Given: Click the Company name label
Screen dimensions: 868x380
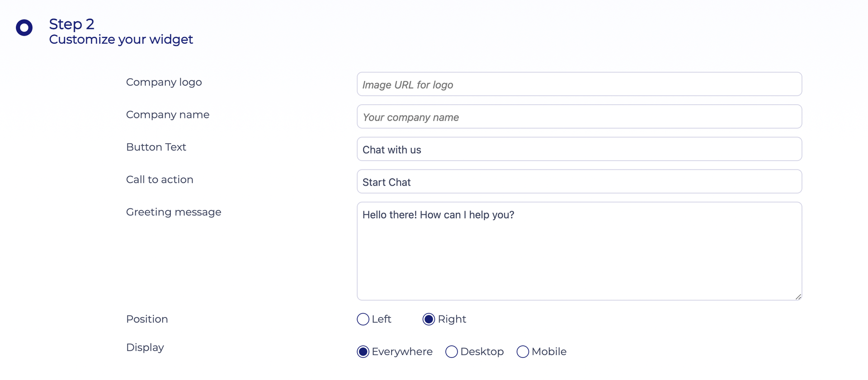Looking at the screenshot, I should click(x=168, y=115).
